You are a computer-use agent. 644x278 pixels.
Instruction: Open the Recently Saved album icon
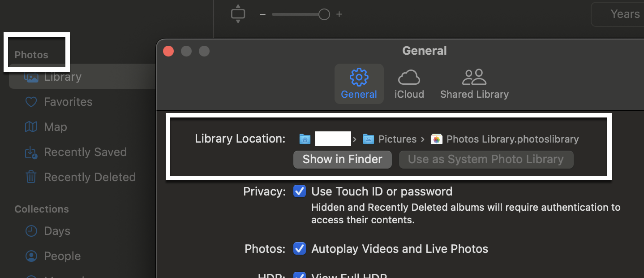point(31,152)
